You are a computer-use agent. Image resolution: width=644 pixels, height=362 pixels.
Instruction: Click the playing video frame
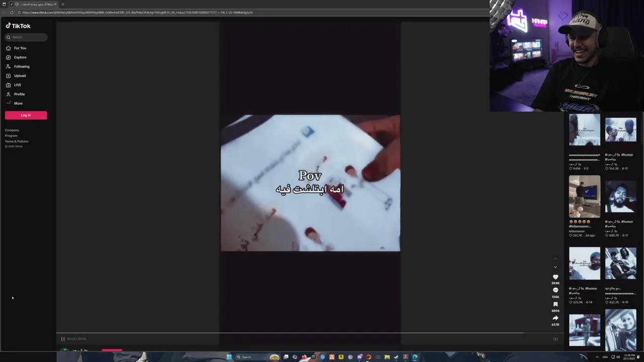310,183
